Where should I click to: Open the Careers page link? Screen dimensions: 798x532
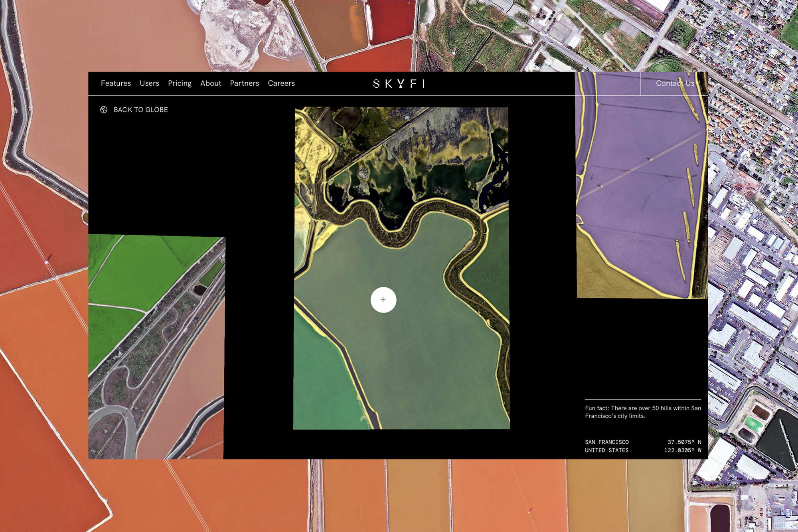tap(281, 83)
